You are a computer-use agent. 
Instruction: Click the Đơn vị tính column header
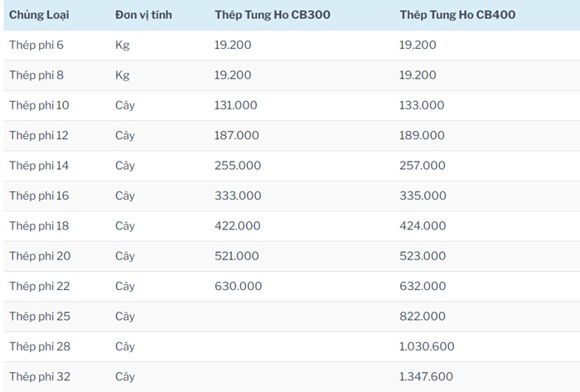[143, 15]
